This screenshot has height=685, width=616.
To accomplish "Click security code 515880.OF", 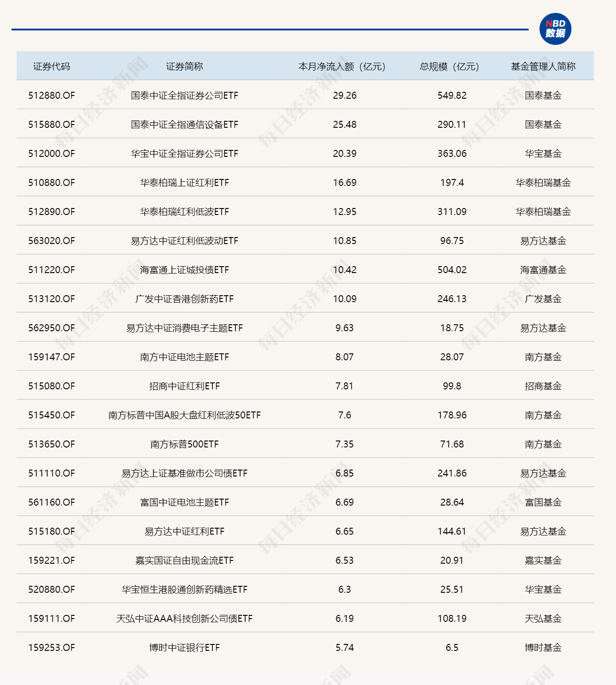I will click(51, 125).
